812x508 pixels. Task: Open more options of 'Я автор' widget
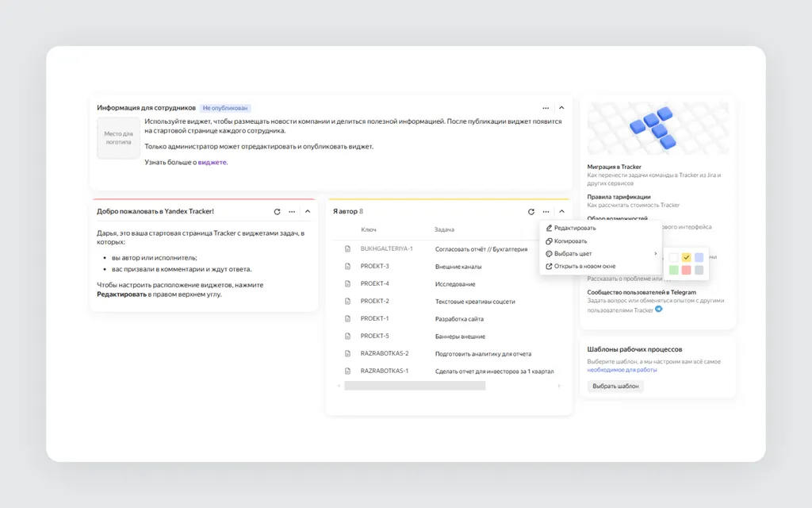click(x=546, y=211)
